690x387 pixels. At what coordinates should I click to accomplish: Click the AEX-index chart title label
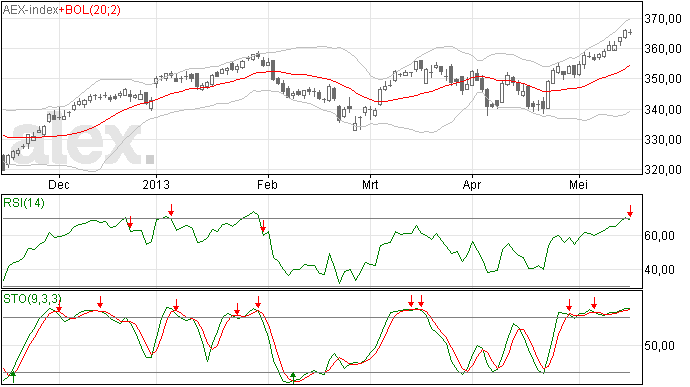pos(30,10)
